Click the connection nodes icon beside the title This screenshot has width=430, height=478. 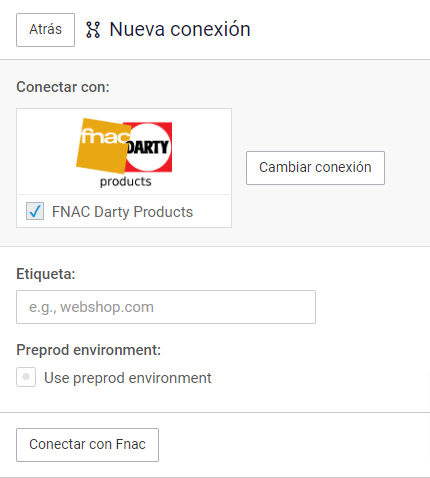93,30
